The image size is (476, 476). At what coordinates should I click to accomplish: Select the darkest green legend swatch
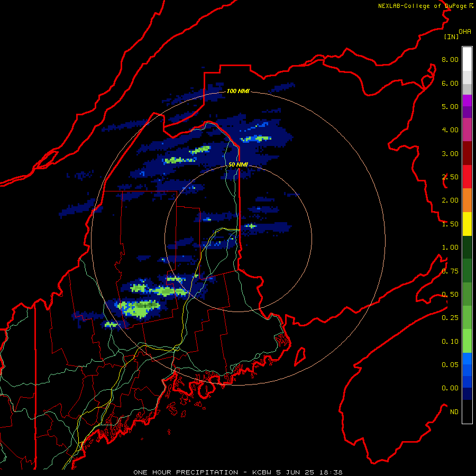pyautogui.click(x=467, y=248)
